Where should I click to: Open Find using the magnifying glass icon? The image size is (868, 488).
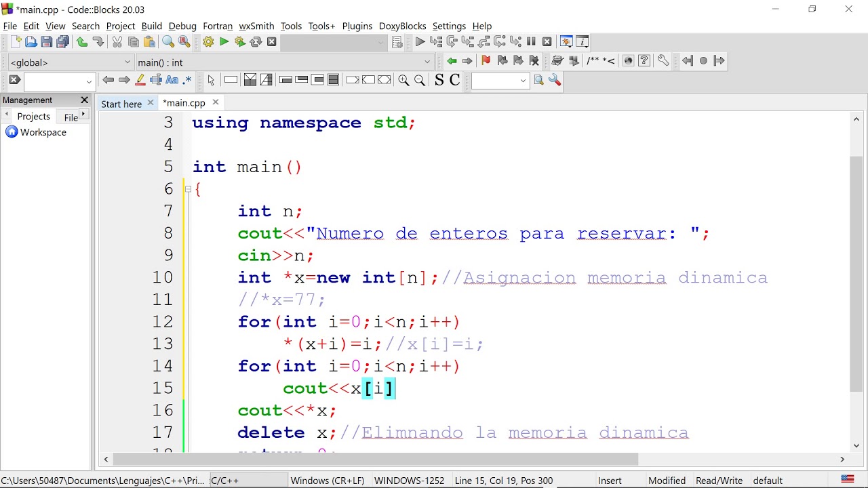(168, 42)
